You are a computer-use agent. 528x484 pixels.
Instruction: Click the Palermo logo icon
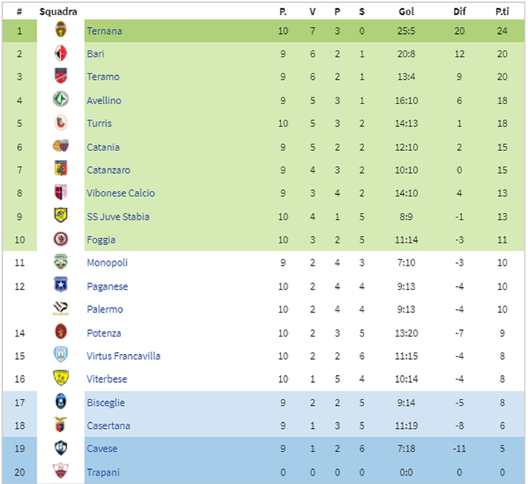tap(61, 308)
